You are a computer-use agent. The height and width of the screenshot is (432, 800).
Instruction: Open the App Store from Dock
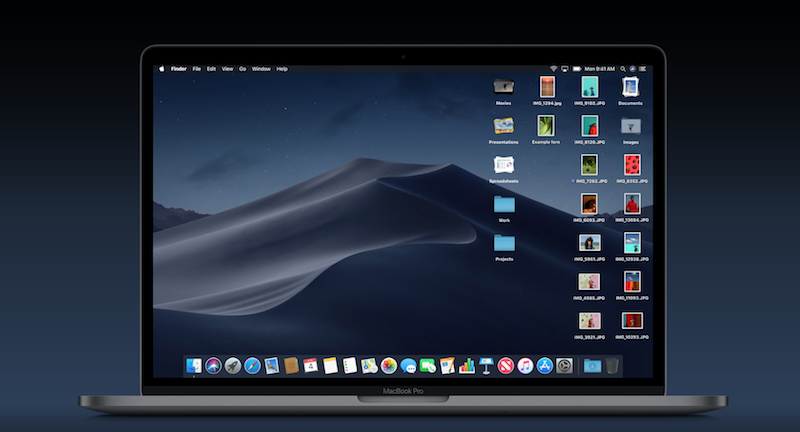(x=545, y=366)
